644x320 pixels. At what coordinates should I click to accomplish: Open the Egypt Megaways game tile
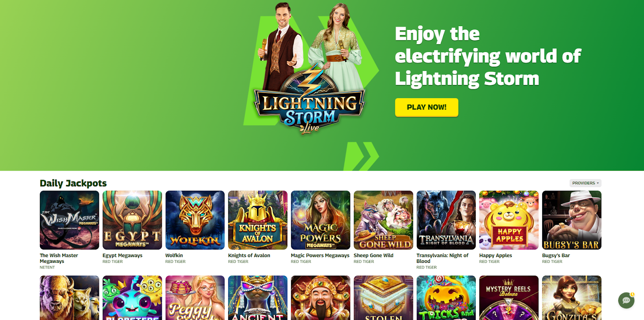pyautogui.click(x=132, y=220)
